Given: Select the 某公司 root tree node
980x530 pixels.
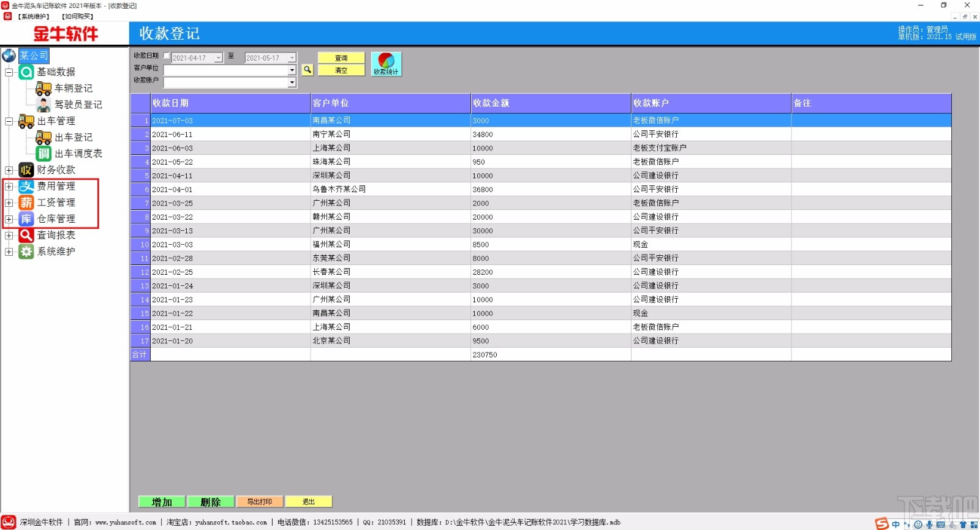Looking at the screenshot, I should coord(34,56).
